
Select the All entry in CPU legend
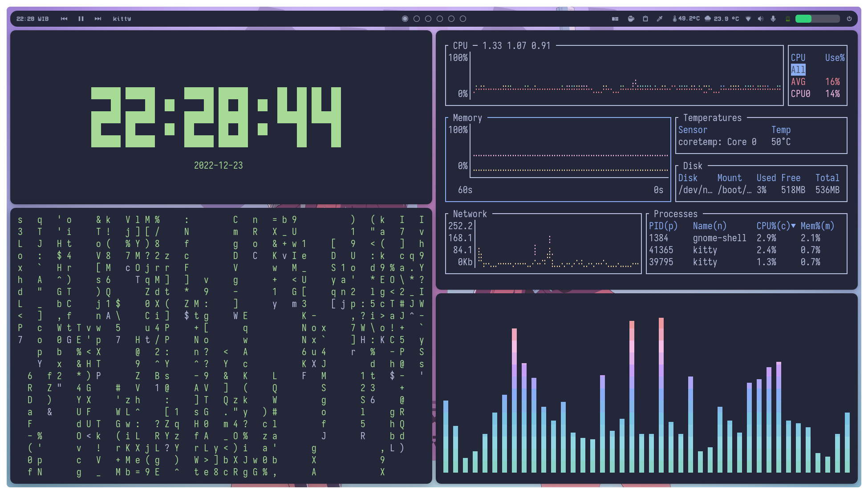(798, 69)
